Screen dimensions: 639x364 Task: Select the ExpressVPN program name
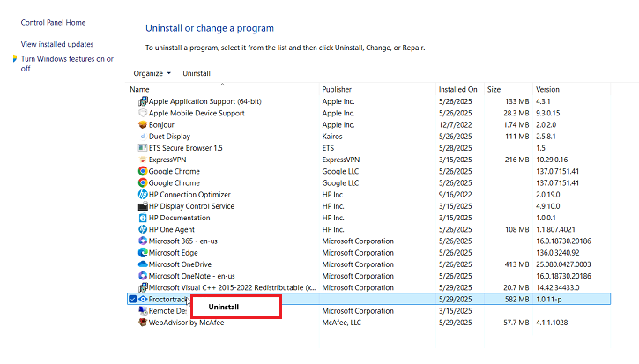167,160
